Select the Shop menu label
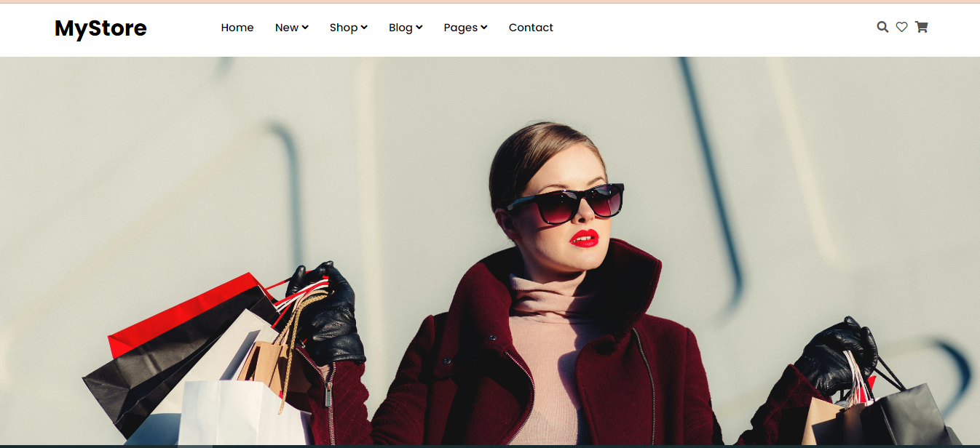 (x=343, y=28)
